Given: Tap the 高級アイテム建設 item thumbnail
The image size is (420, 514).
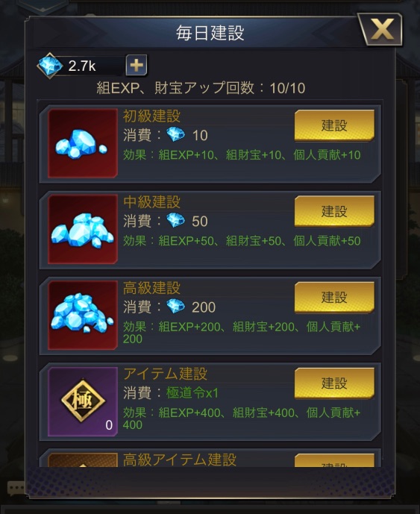Looking at the screenshot, I should coord(83,460).
